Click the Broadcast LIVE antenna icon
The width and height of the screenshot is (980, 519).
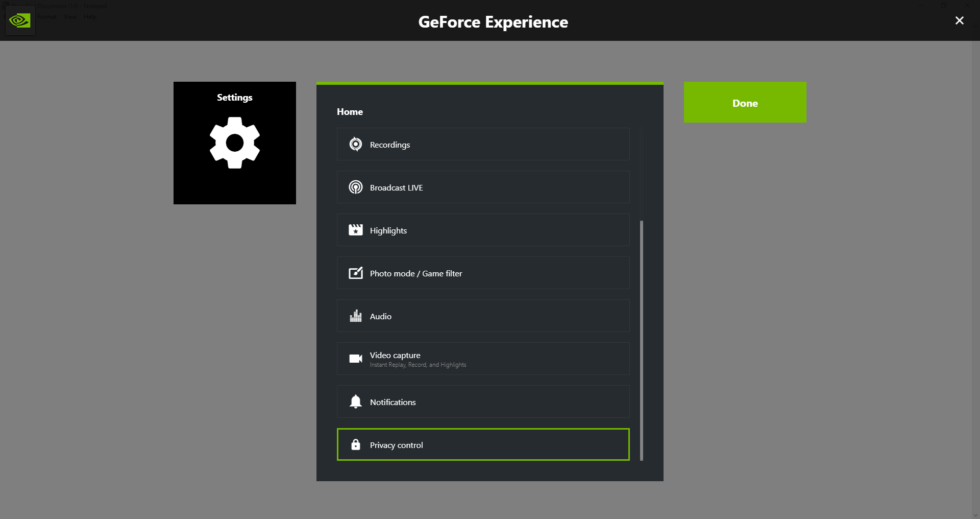click(x=356, y=187)
